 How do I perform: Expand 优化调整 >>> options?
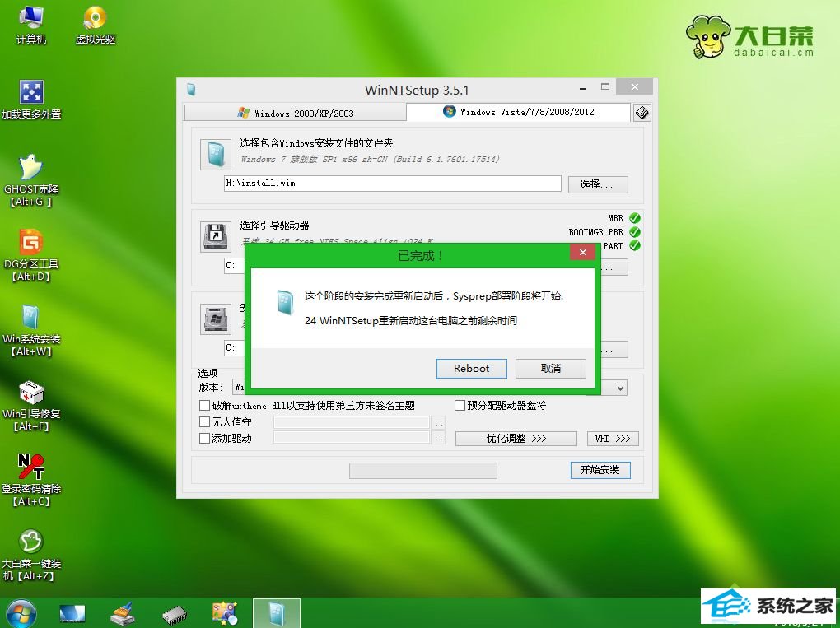(x=516, y=439)
